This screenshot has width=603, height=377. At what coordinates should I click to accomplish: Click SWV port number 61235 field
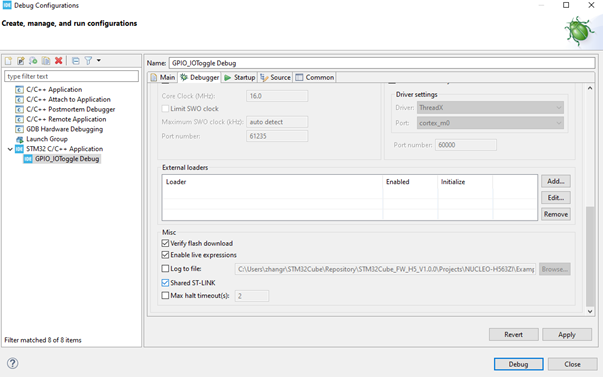(277, 136)
